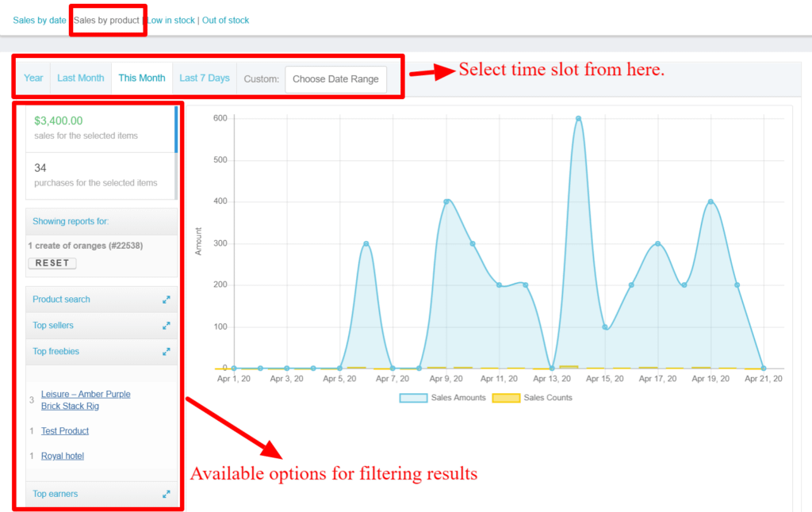Screen dimensions: 812x512
Task: Toggle Sales Counts legend series
Action: pos(546,398)
